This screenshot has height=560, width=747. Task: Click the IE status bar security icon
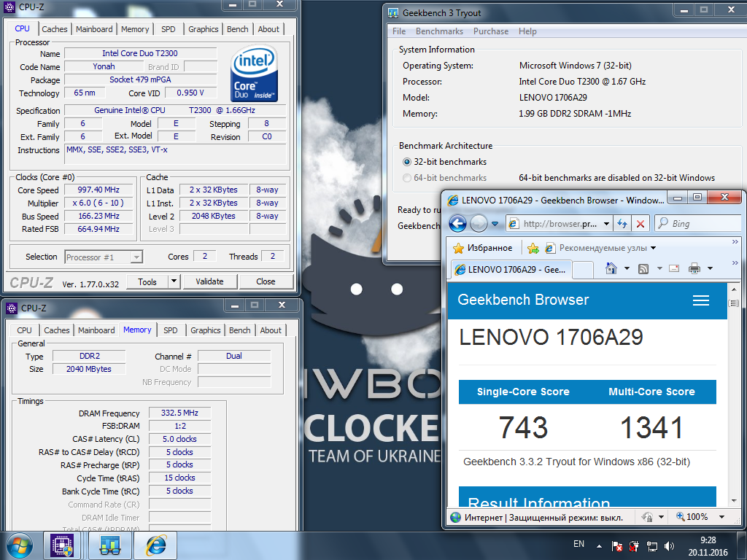[x=647, y=517]
